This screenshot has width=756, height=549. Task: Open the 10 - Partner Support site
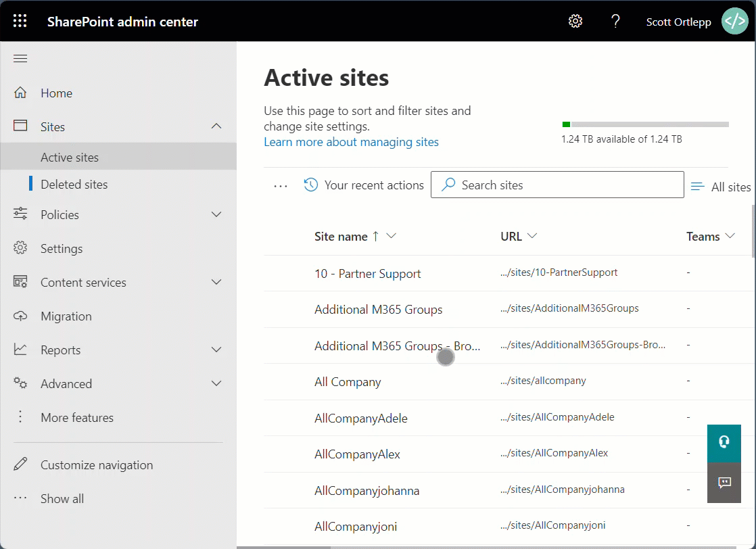coord(367,274)
